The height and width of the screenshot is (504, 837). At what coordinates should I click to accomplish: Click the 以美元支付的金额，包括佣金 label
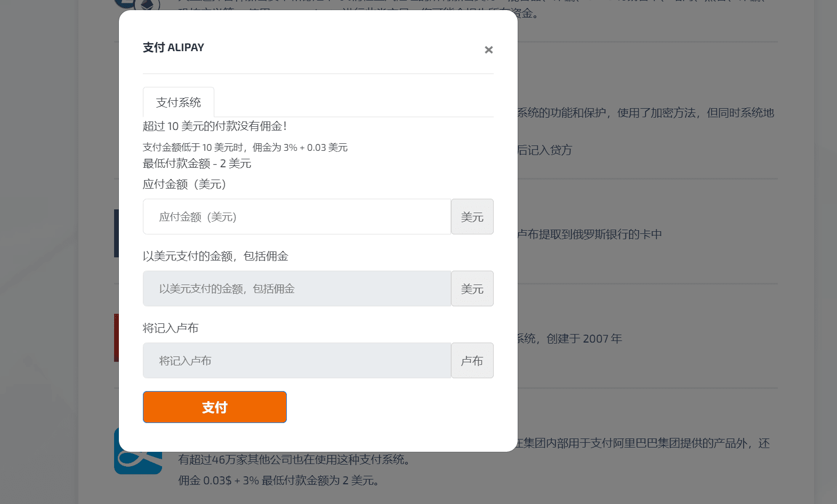tap(215, 256)
